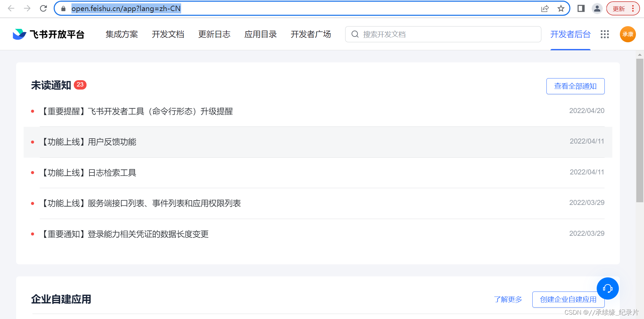This screenshot has height=319, width=644.
Task: Open the 更新日志 menu
Action: 214,34
